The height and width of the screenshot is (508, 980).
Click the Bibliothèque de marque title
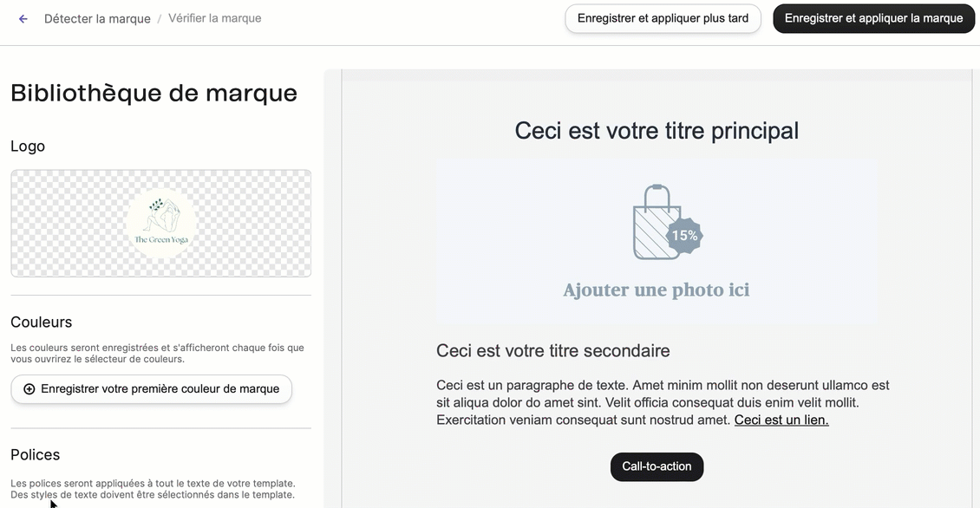pyautogui.click(x=154, y=93)
